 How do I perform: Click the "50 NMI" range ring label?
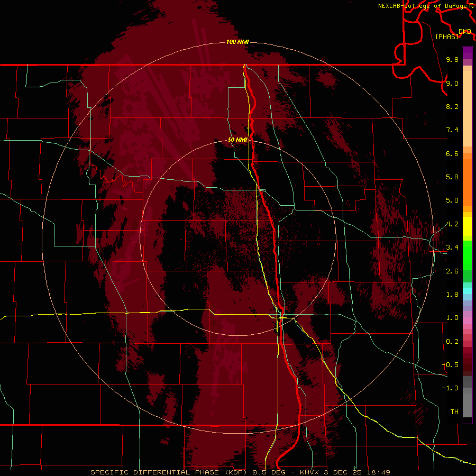(237, 140)
